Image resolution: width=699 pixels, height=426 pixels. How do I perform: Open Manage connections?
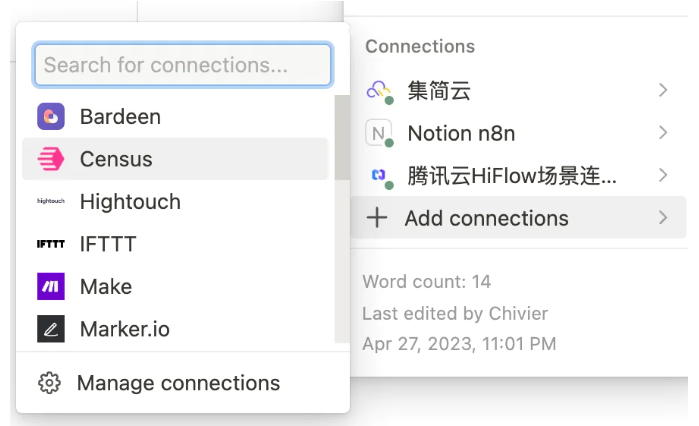pyautogui.click(x=183, y=383)
